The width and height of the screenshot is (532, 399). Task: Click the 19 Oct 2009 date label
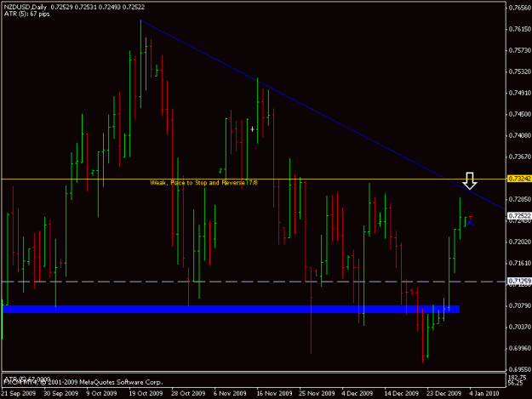coord(146,393)
